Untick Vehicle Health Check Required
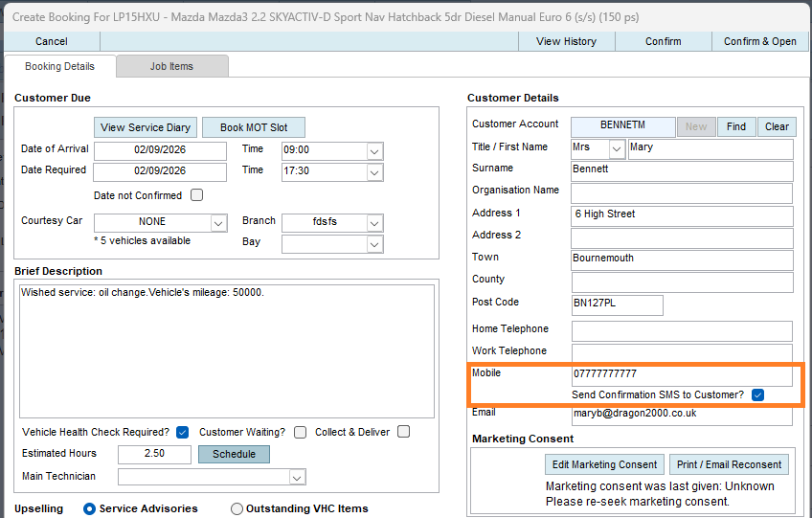 (182, 432)
